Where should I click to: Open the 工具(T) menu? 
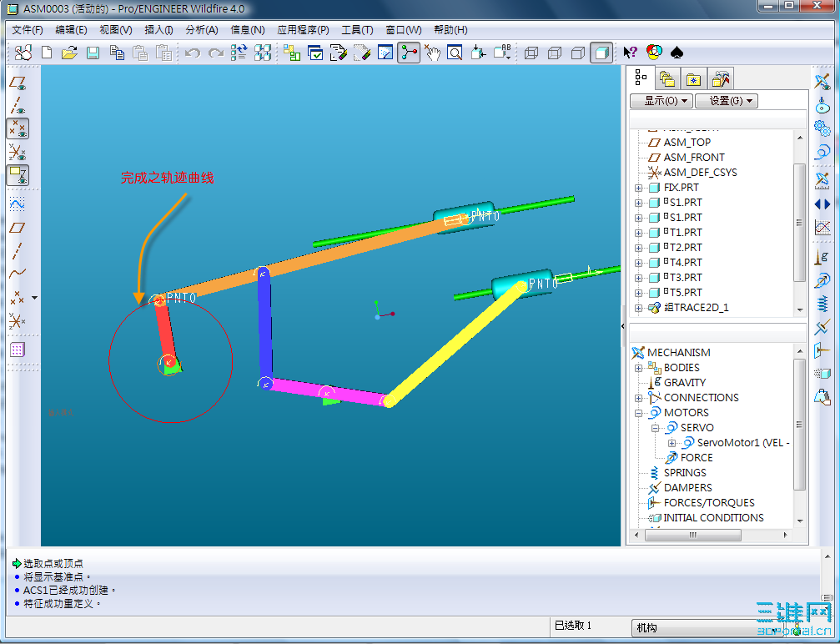[357, 30]
